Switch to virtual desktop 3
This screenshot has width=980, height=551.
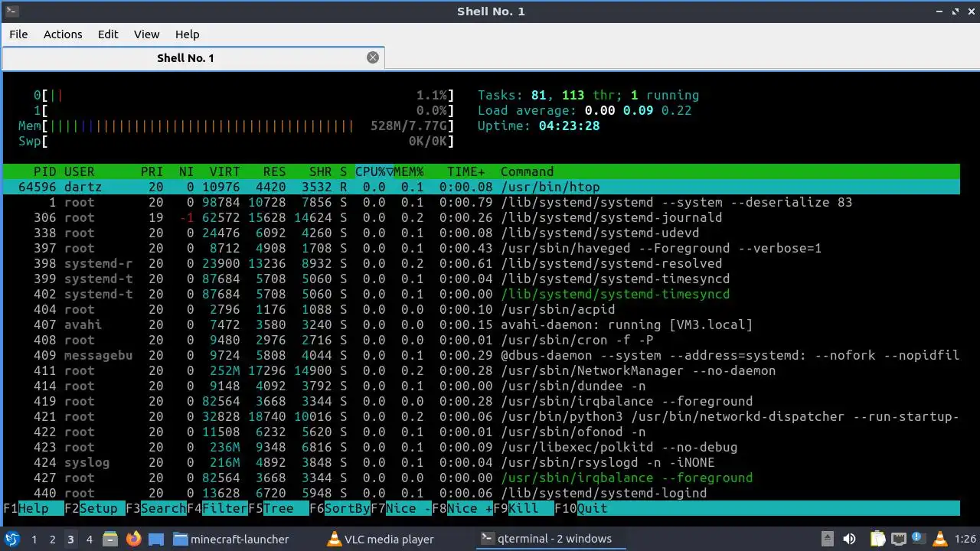[x=70, y=539]
